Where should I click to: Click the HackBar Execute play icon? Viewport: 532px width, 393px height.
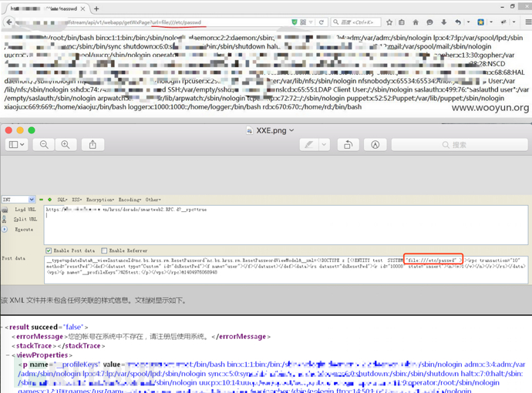[5, 229]
